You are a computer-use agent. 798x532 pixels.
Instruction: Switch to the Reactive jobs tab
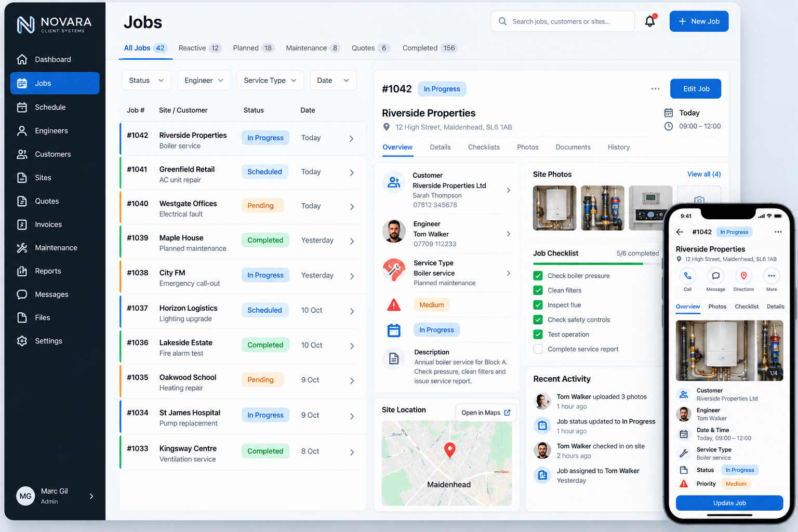coord(200,48)
